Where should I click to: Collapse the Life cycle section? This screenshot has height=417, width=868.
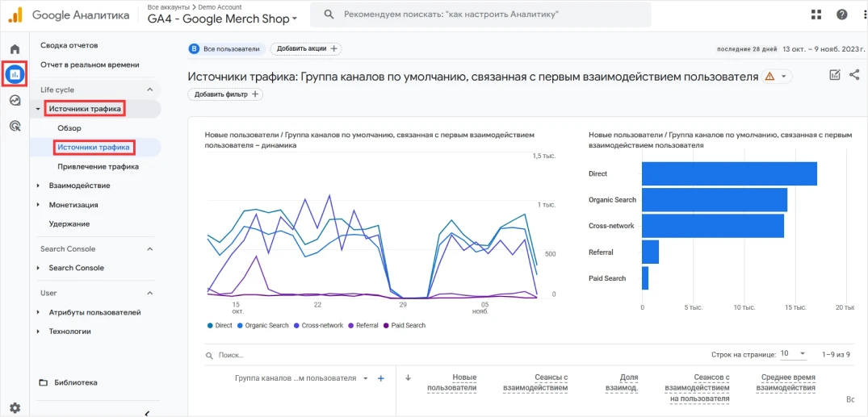click(x=149, y=90)
